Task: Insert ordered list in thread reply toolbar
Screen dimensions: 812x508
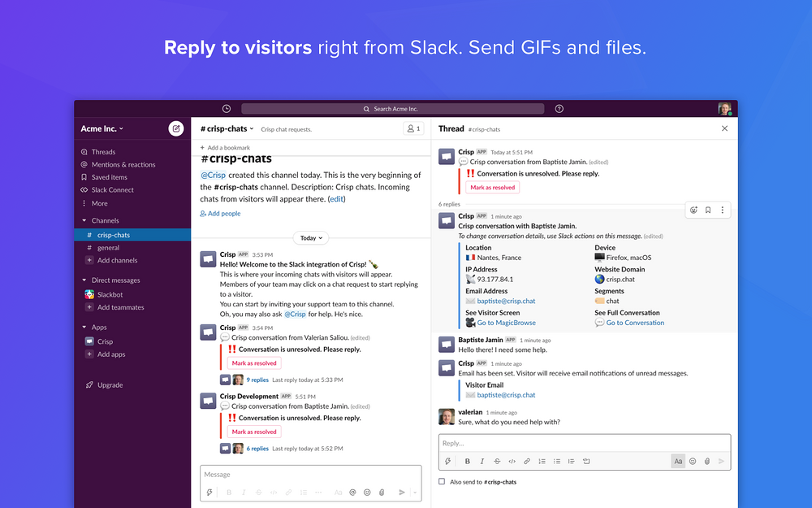Action: [x=542, y=462]
